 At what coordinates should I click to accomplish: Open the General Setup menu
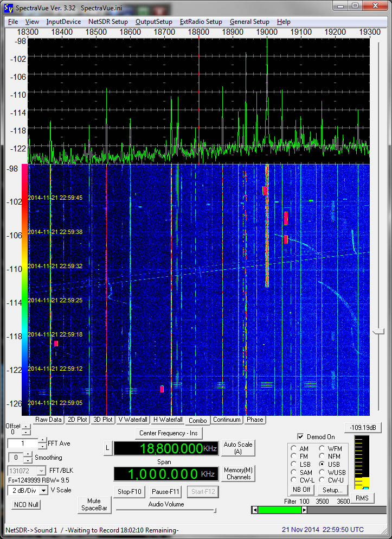(x=249, y=22)
